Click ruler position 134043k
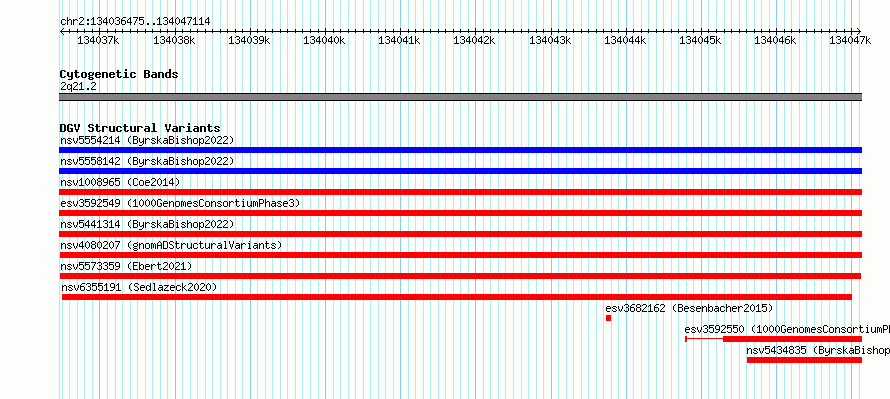 click(x=550, y=40)
